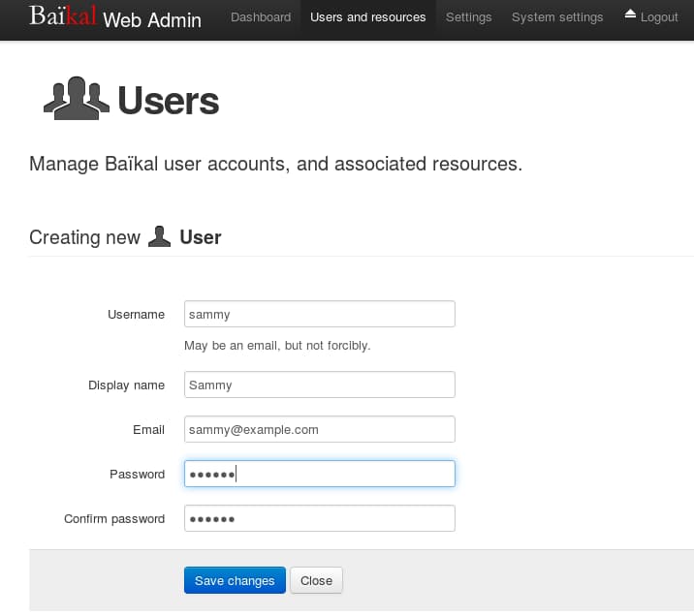Go to System settings
Image resolution: width=694 pixels, height=616 pixels.
(557, 17)
